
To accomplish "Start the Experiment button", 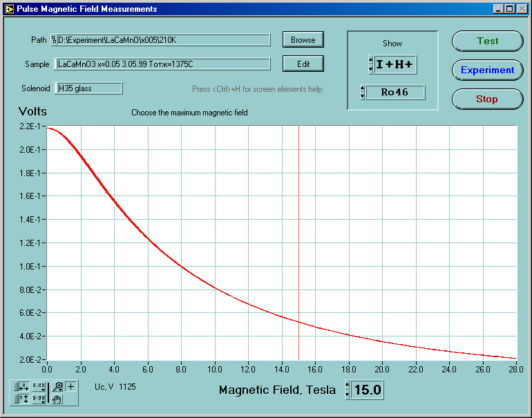I will click(x=487, y=70).
